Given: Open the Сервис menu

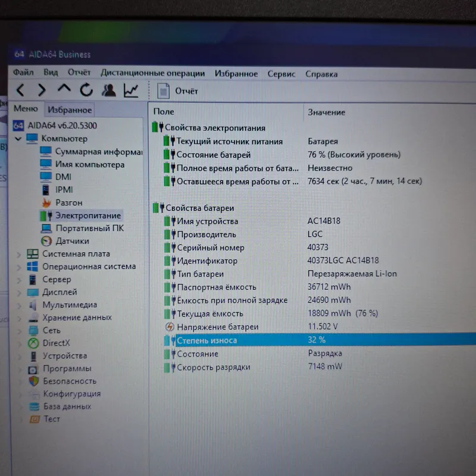Looking at the screenshot, I should click(281, 74).
